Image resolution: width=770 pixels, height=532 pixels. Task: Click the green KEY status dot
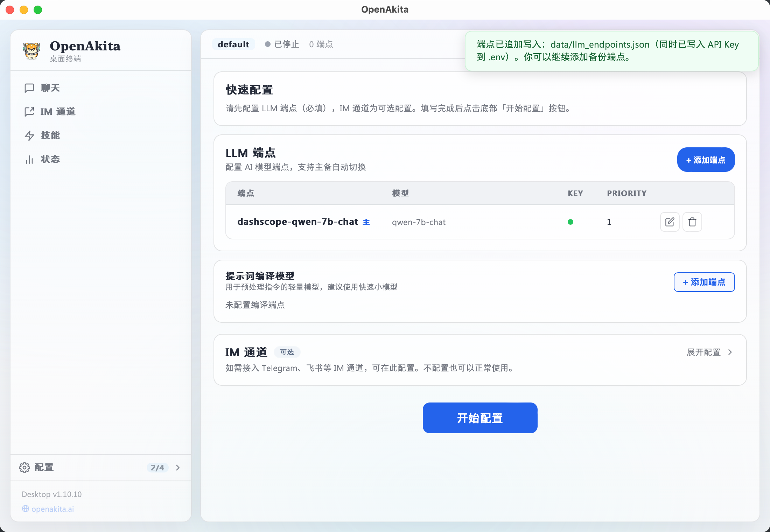(x=570, y=222)
